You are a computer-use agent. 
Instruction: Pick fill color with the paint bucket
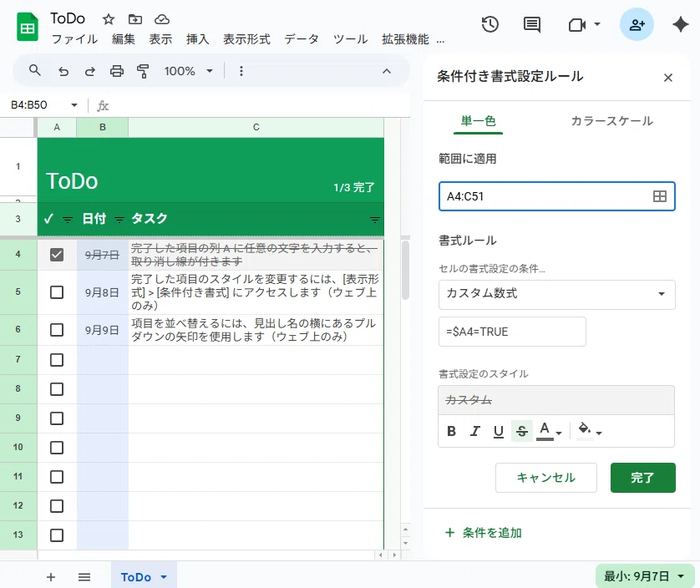pos(585,430)
